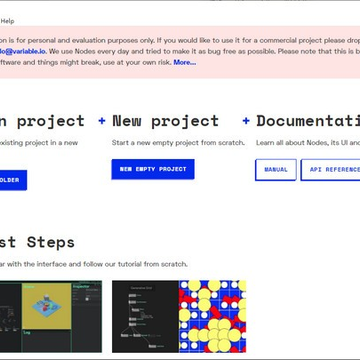Open the interface tutorial thumbnail with yellow scene
Image resolution: width=360 pixels, height=360 pixels.
coord(51,316)
